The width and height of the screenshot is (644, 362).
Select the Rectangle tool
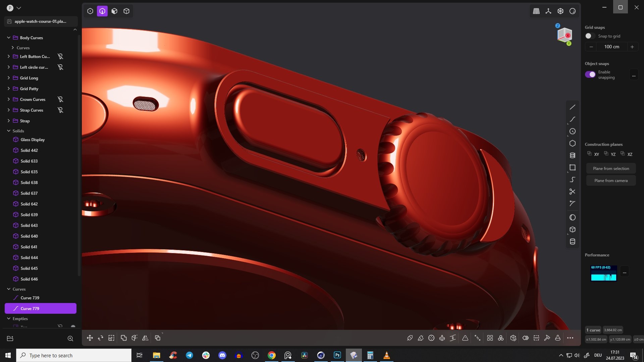click(x=572, y=168)
